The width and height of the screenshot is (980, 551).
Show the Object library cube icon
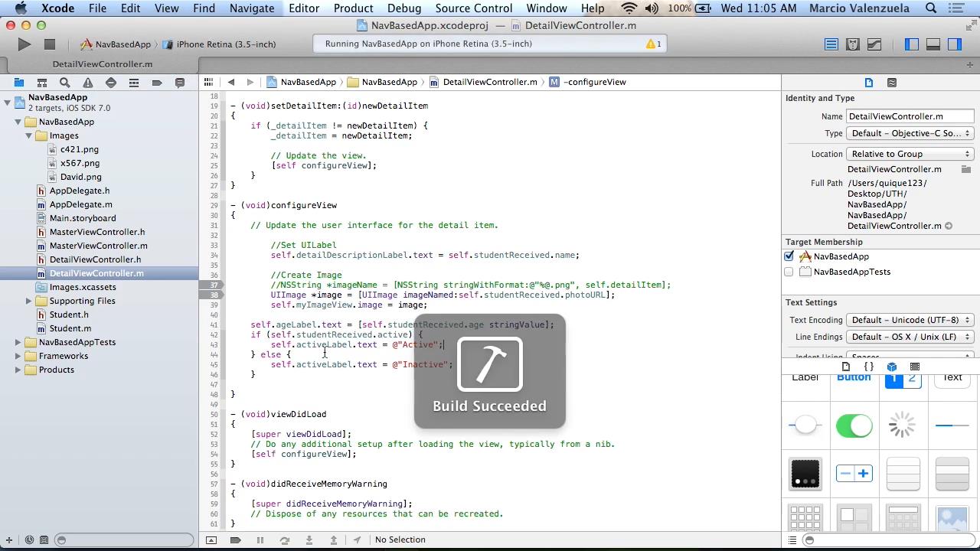click(892, 367)
